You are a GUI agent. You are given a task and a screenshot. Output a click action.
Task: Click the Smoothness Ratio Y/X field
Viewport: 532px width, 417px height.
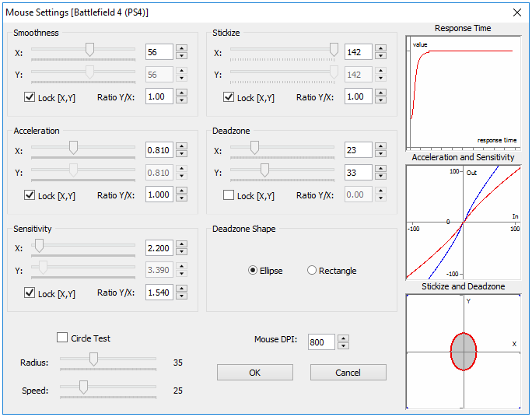click(159, 96)
